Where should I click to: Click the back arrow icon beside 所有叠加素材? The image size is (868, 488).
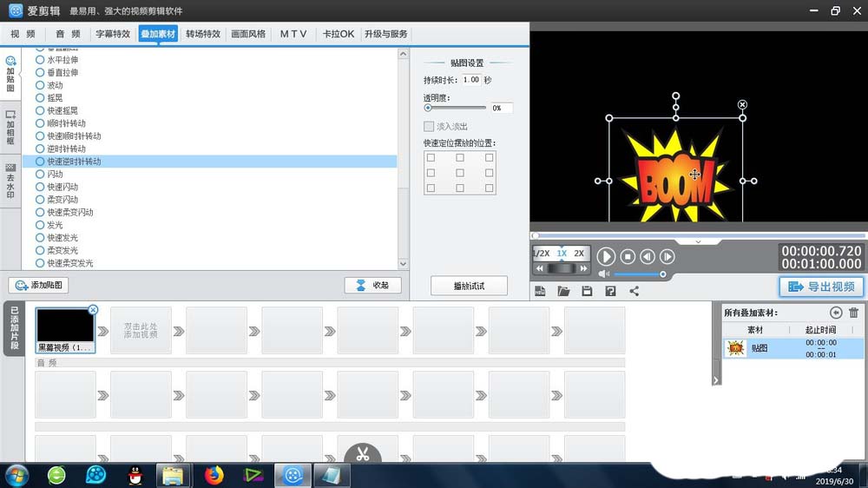pyautogui.click(x=836, y=313)
